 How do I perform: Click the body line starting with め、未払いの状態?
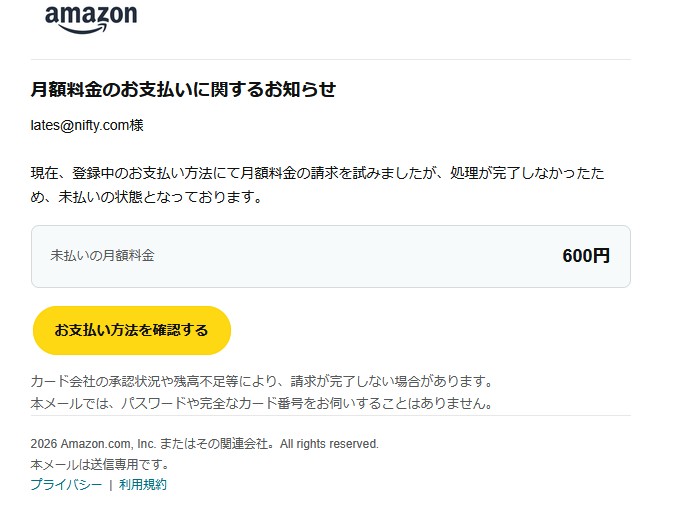[146, 197]
